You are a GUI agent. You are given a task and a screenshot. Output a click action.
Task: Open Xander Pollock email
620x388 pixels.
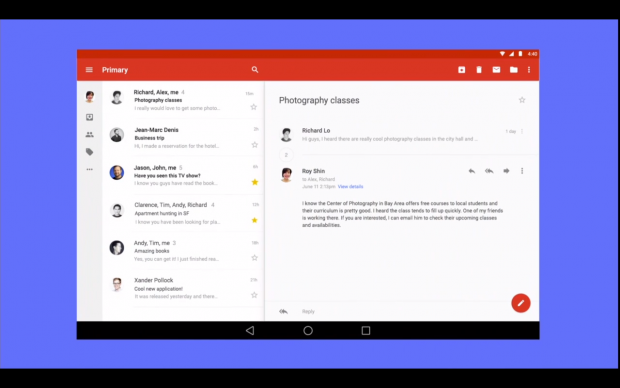tap(183, 288)
